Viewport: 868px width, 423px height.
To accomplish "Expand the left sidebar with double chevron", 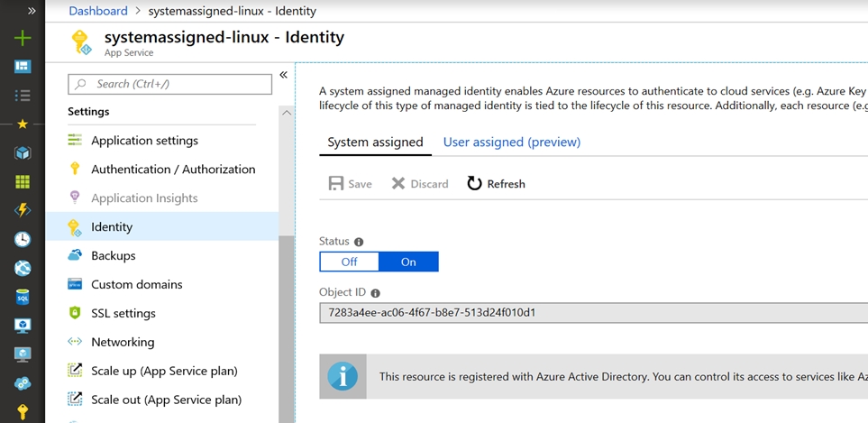I will pos(32,11).
